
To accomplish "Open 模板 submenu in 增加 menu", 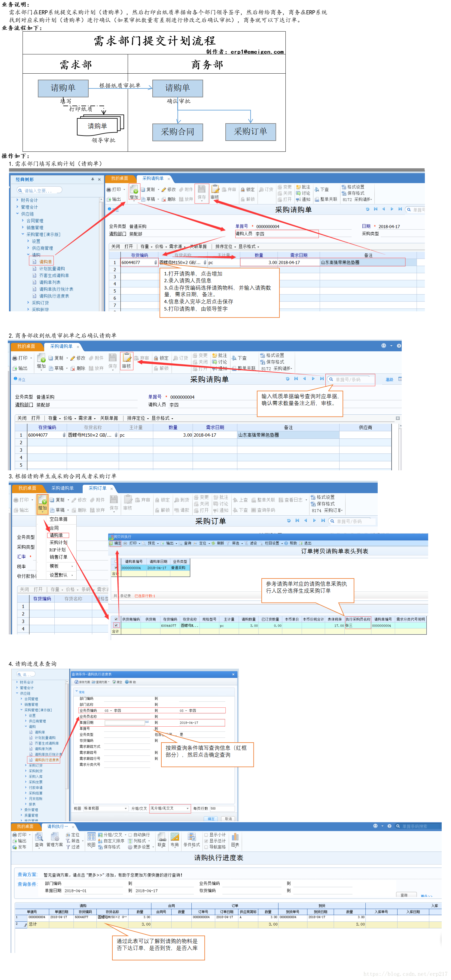I will click(61, 566).
